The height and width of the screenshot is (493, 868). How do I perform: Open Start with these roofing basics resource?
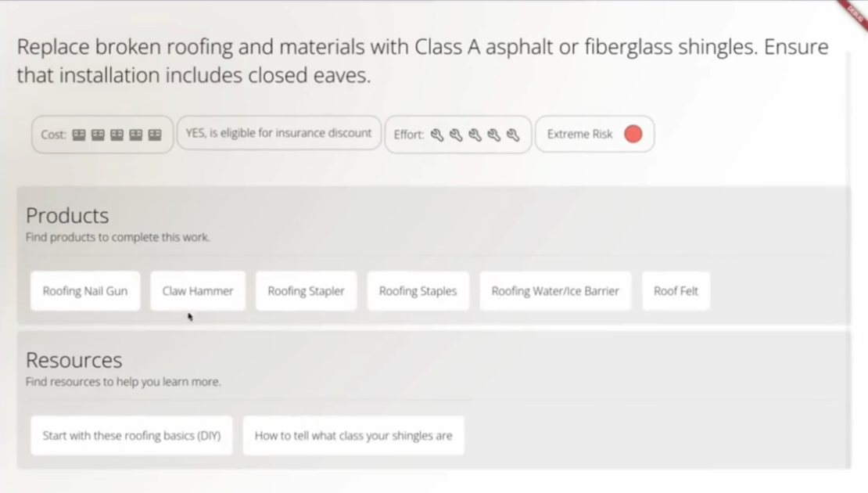click(x=131, y=436)
